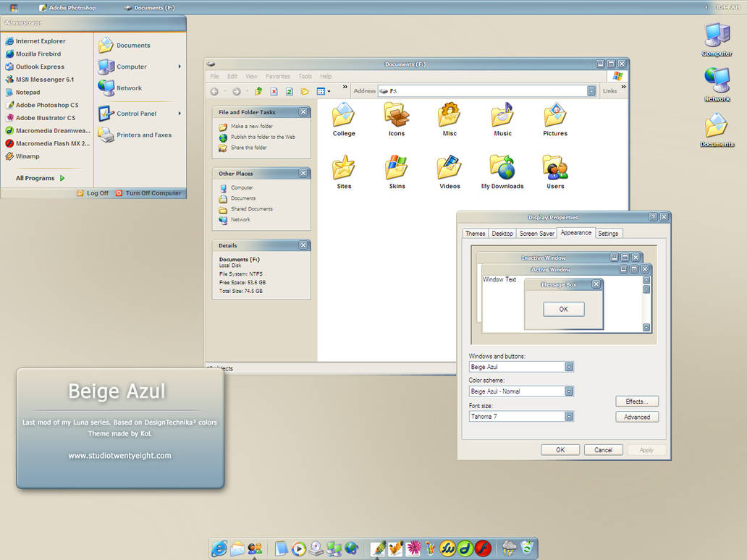Refresh the Documents (F:) window
The width and height of the screenshot is (747, 560).
(x=290, y=91)
